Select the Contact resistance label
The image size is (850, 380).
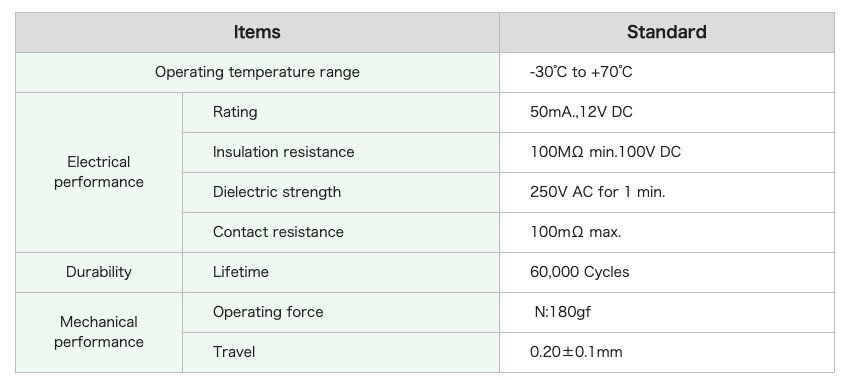(x=278, y=232)
